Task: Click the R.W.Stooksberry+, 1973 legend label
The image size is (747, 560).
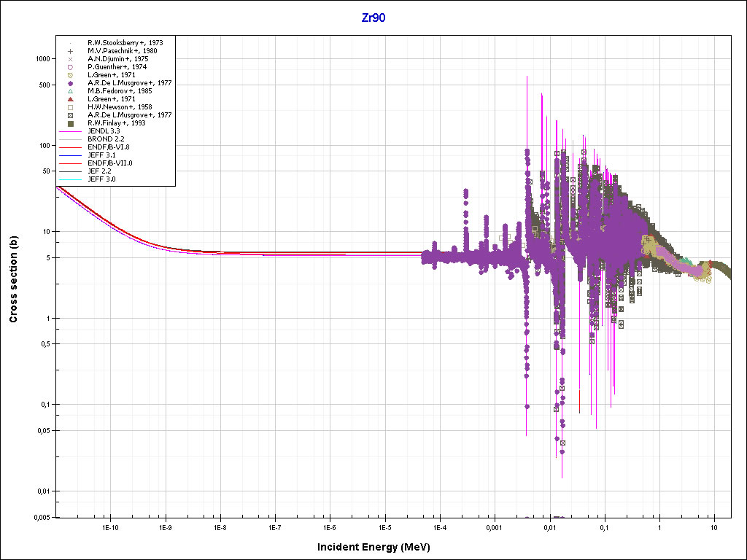Action: pyautogui.click(x=125, y=43)
